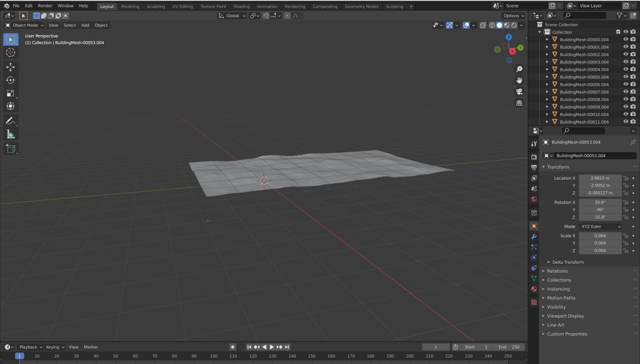
Task: Open the Add menu in viewport header
Action: [x=85, y=25]
